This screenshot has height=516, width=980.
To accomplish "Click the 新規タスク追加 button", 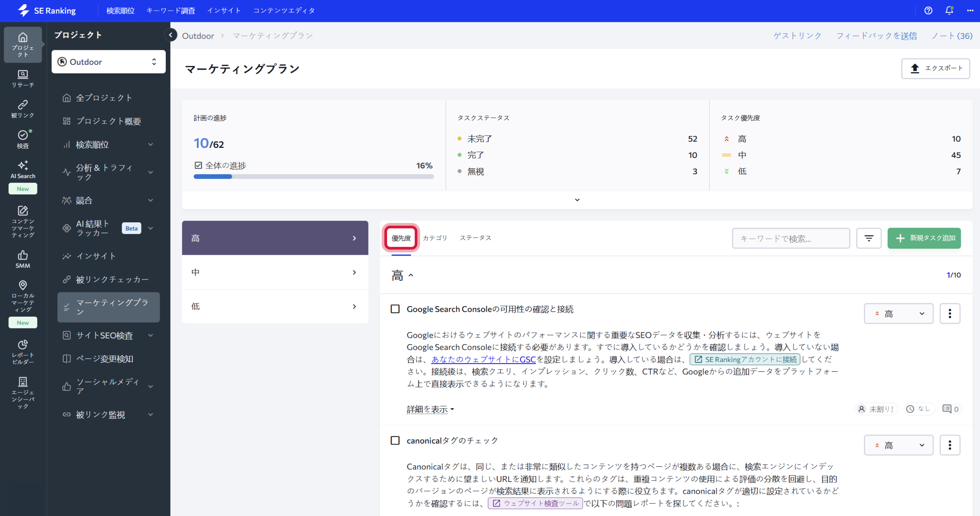I will point(924,238).
